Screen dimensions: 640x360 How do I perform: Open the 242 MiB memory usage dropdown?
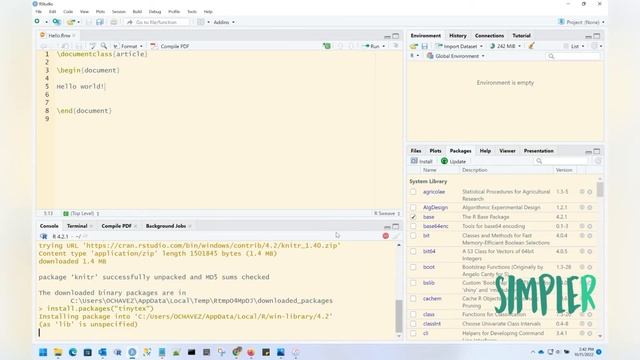pyautogui.click(x=505, y=46)
